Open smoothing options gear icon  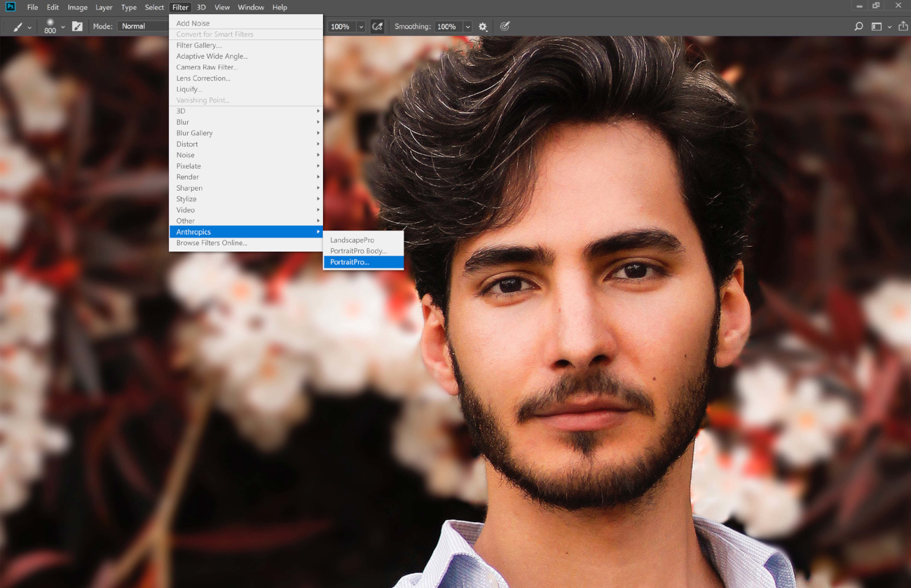click(483, 27)
